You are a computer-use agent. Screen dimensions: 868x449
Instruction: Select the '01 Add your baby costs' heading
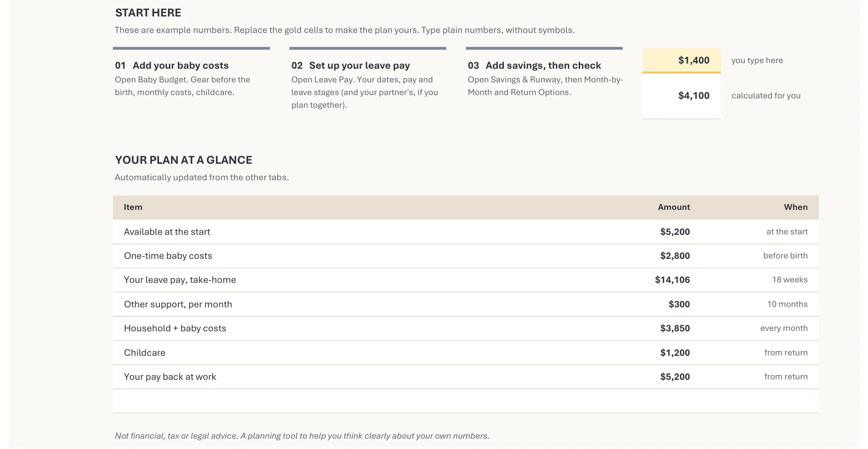[172, 65]
